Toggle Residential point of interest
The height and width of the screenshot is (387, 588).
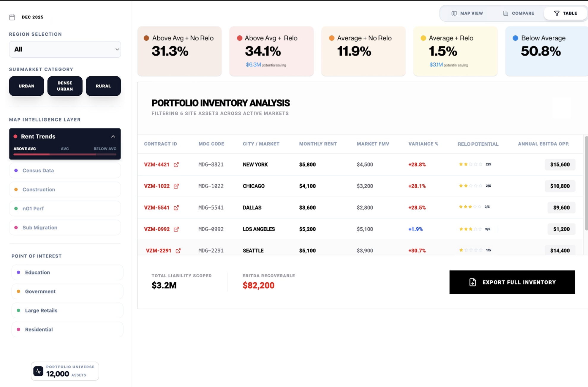click(x=67, y=329)
